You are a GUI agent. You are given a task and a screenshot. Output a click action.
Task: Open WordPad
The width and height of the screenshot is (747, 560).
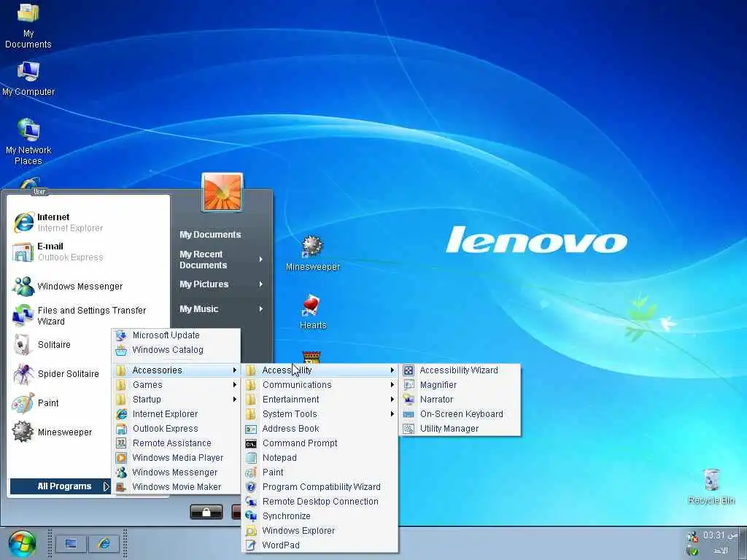click(x=320, y=545)
